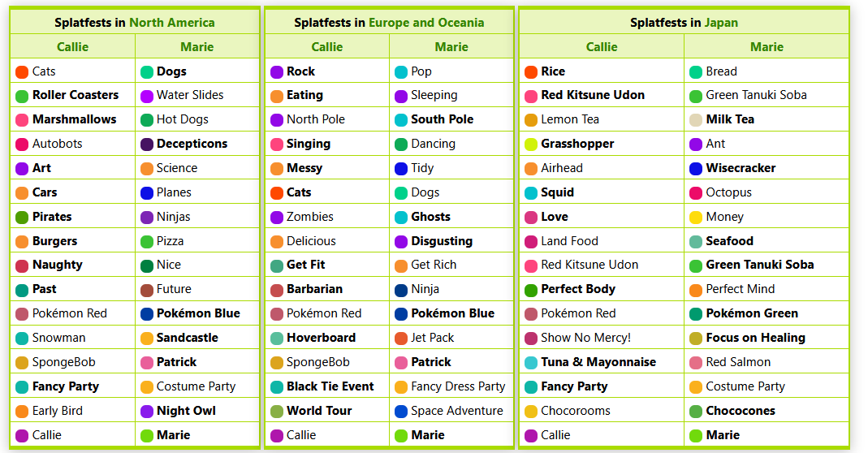Follow the Japan link in Splatfests header
Viewport: 868px width, 453px height.
(721, 23)
